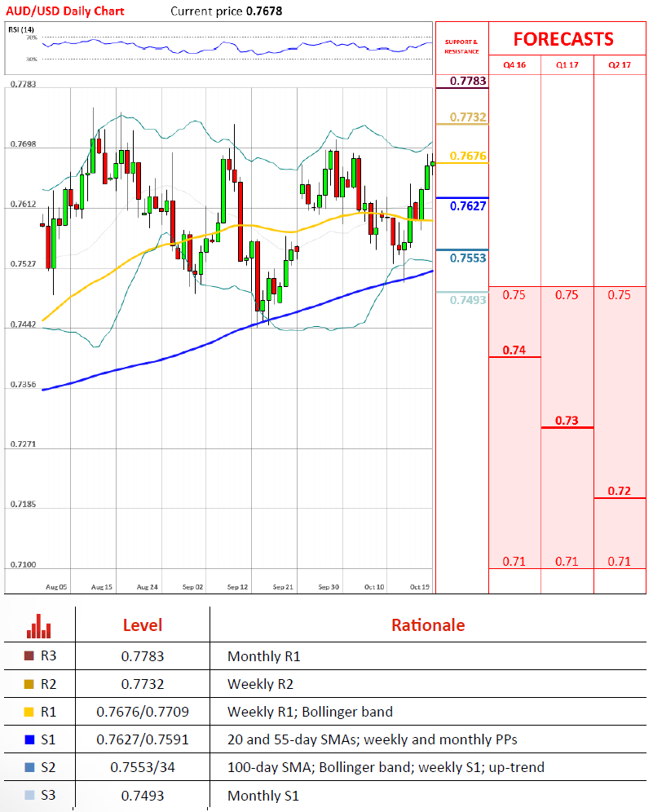Click the 0.71 lower bound in Q2 17
The width and height of the screenshot is (653, 812).
pos(620,562)
